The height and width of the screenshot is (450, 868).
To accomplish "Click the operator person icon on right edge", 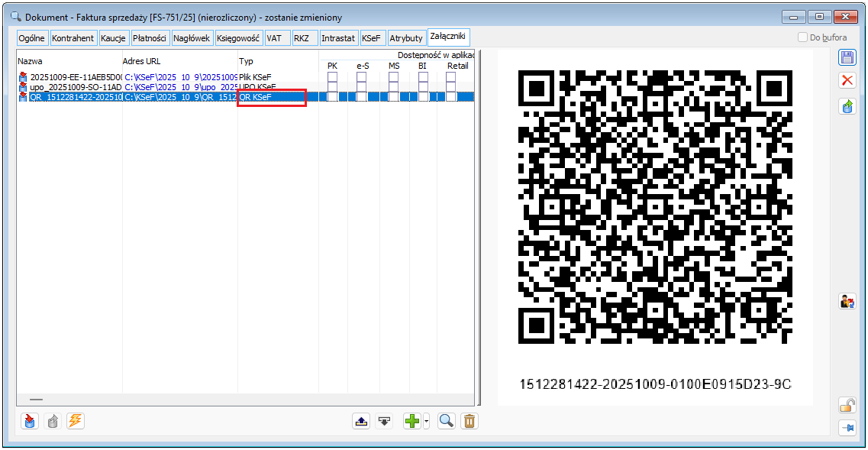I will (847, 302).
